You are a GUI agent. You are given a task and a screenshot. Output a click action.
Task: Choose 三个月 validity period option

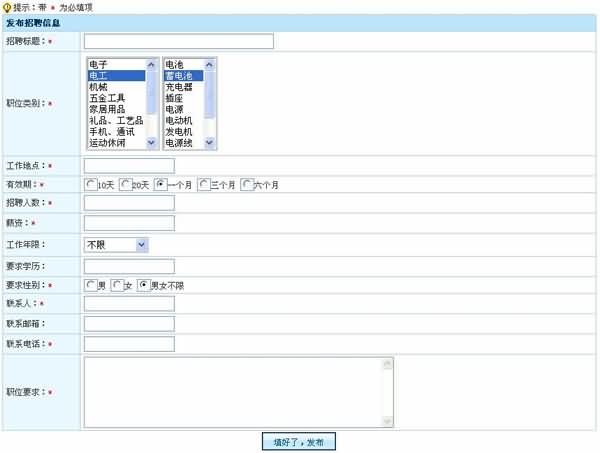click(205, 185)
